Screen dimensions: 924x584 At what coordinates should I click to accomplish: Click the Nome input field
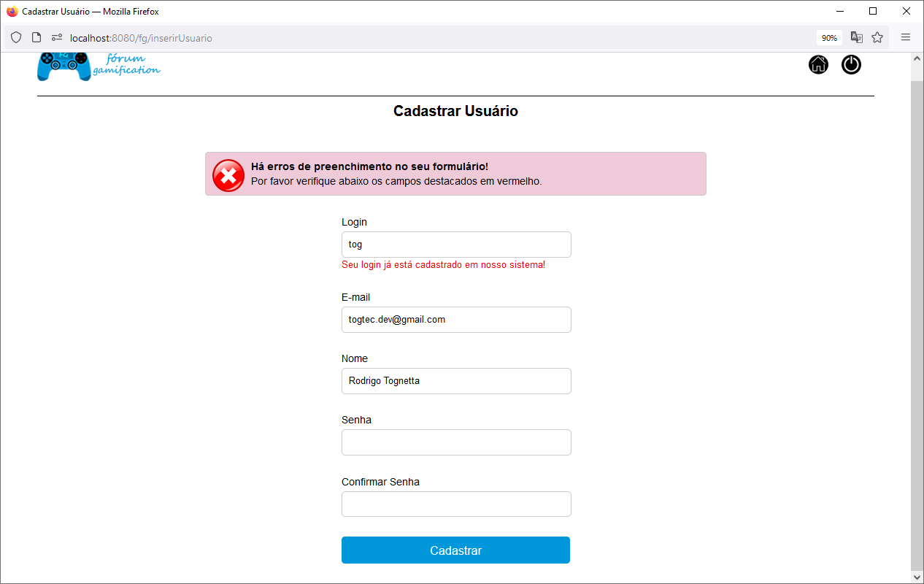456,381
